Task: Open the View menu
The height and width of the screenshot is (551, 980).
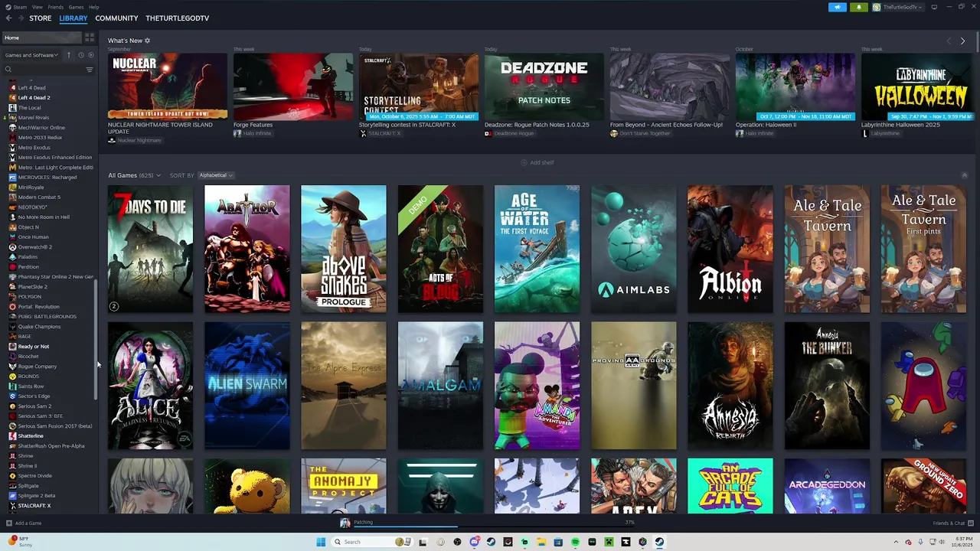Action: [38, 7]
